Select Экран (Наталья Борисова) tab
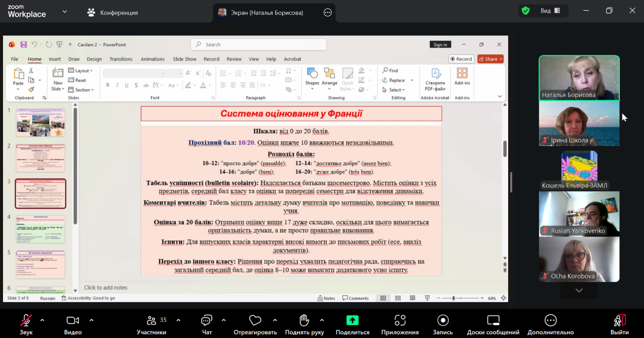 point(267,13)
